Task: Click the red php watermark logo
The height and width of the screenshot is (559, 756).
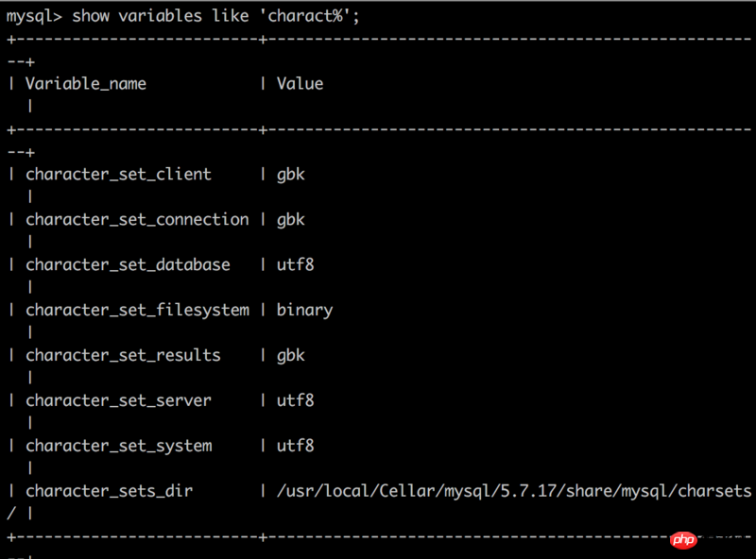Action: 683,540
